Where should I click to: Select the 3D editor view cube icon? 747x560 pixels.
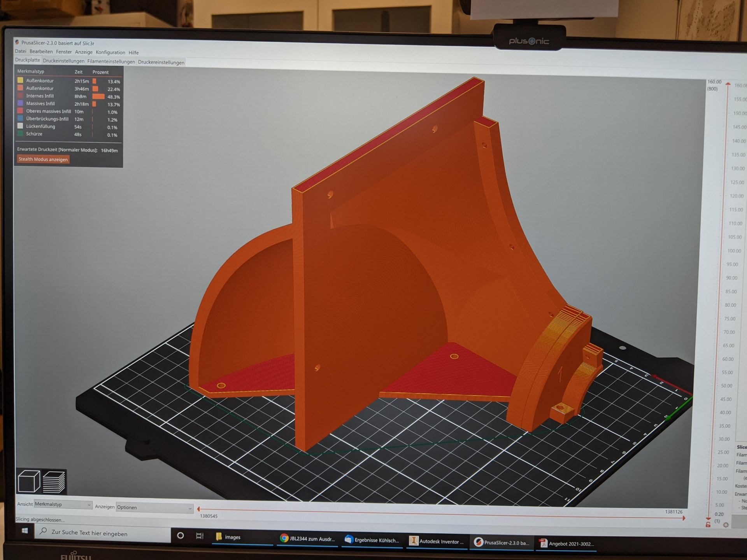pyautogui.click(x=29, y=481)
